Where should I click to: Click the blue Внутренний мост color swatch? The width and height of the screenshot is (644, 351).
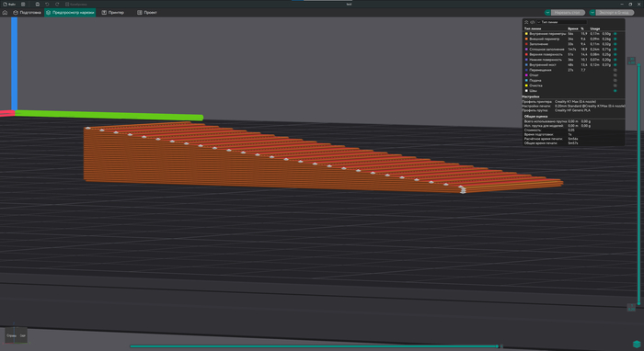pyautogui.click(x=526, y=65)
